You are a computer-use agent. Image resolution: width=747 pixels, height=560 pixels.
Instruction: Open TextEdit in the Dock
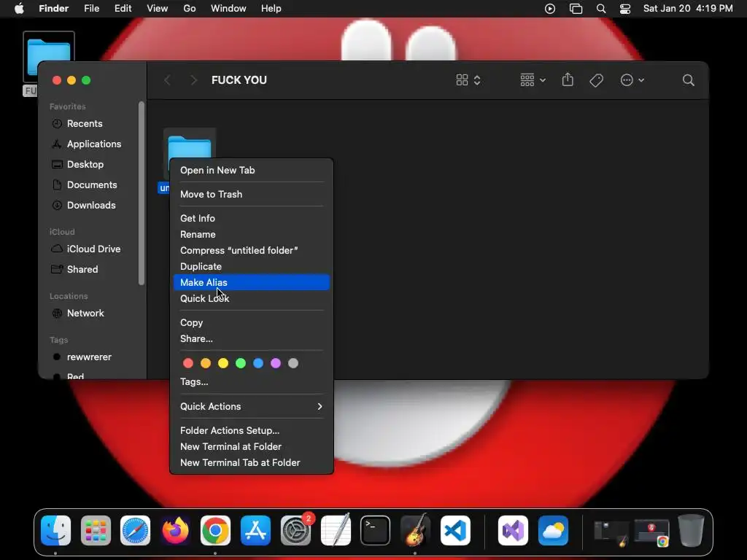point(336,531)
